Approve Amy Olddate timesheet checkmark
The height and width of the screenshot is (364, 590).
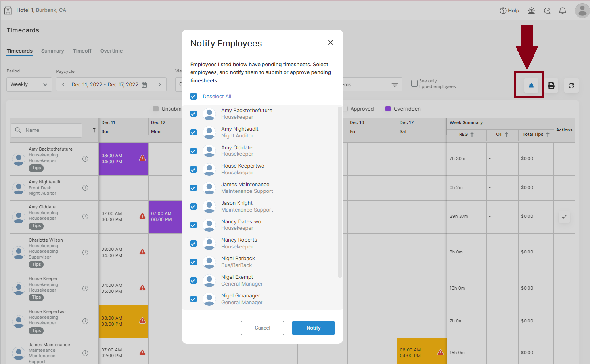(x=564, y=217)
